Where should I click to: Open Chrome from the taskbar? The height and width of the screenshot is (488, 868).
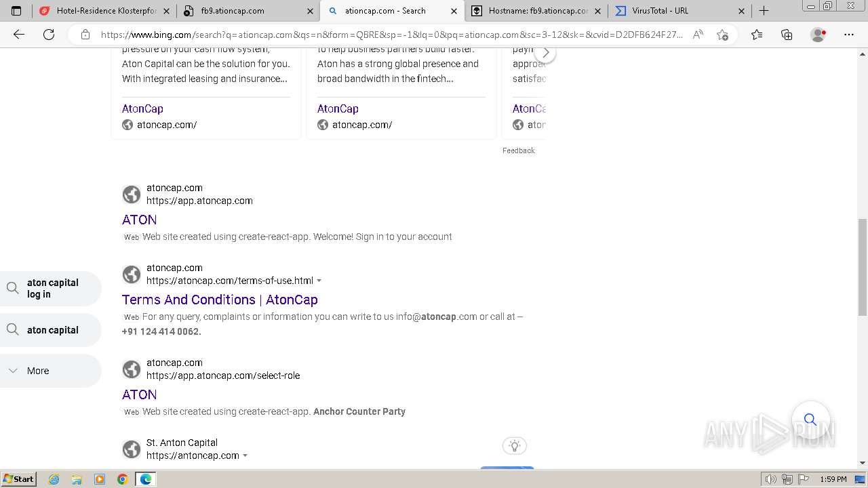(x=123, y=479)
